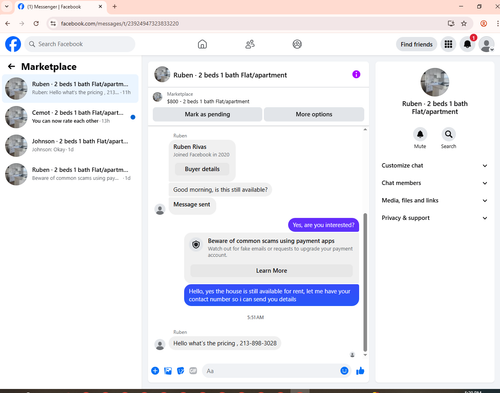The image size is (500, 393).
Task: Click the browser back arrow
Action: pos(8,23)
